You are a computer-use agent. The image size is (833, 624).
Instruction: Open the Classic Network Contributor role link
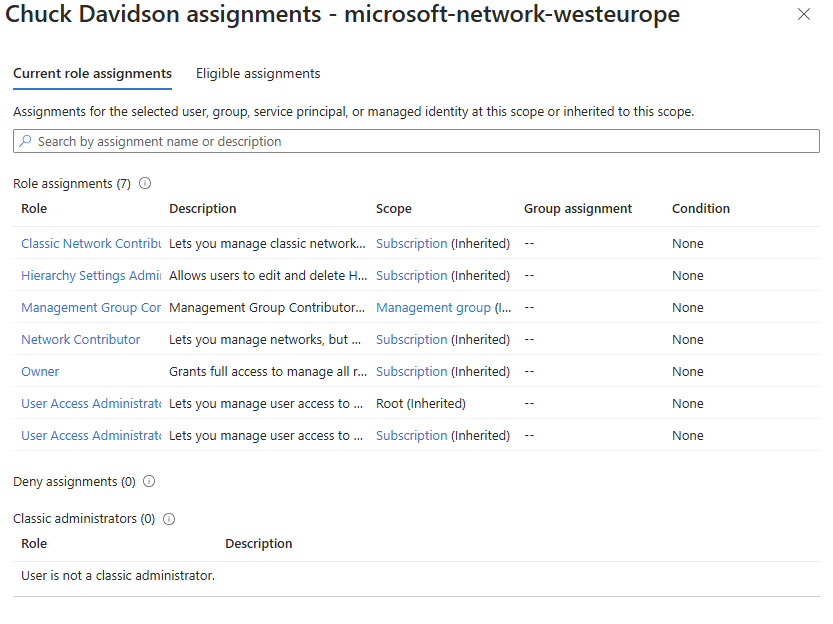[91, 243]
